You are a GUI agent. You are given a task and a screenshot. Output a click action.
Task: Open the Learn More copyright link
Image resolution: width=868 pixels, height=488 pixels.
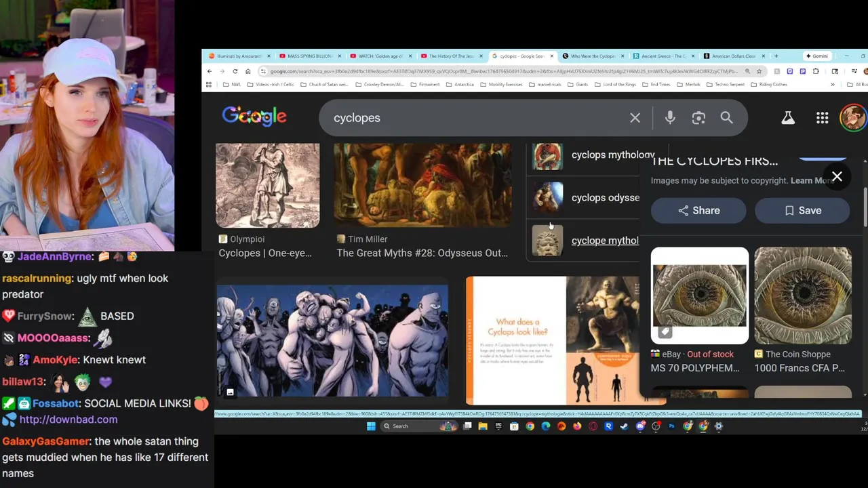pyautogui.click(x=812, y=180)
